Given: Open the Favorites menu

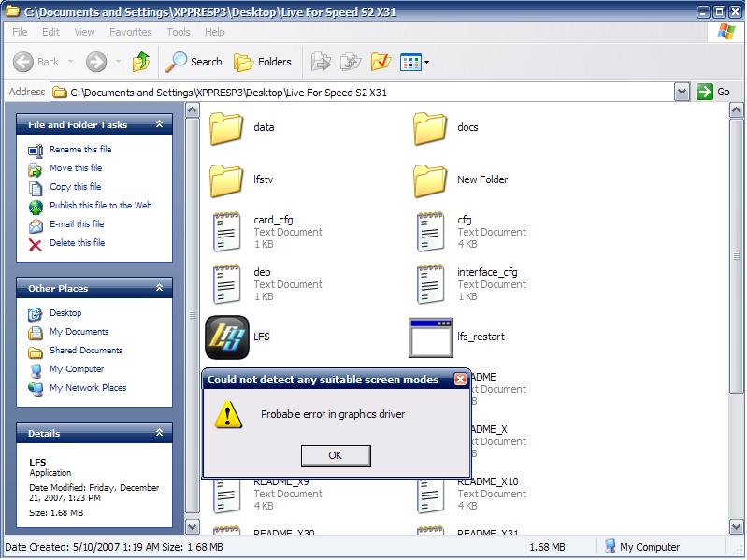Looking at the screenshot, I should pos(131,32).
